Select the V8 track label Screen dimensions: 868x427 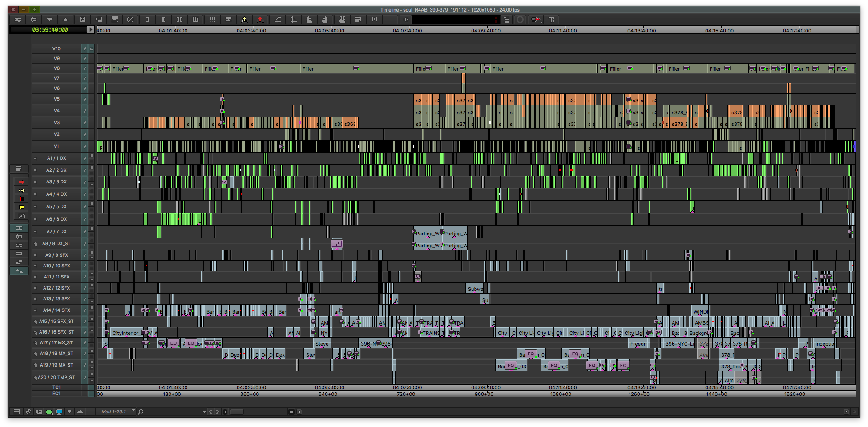57,68
